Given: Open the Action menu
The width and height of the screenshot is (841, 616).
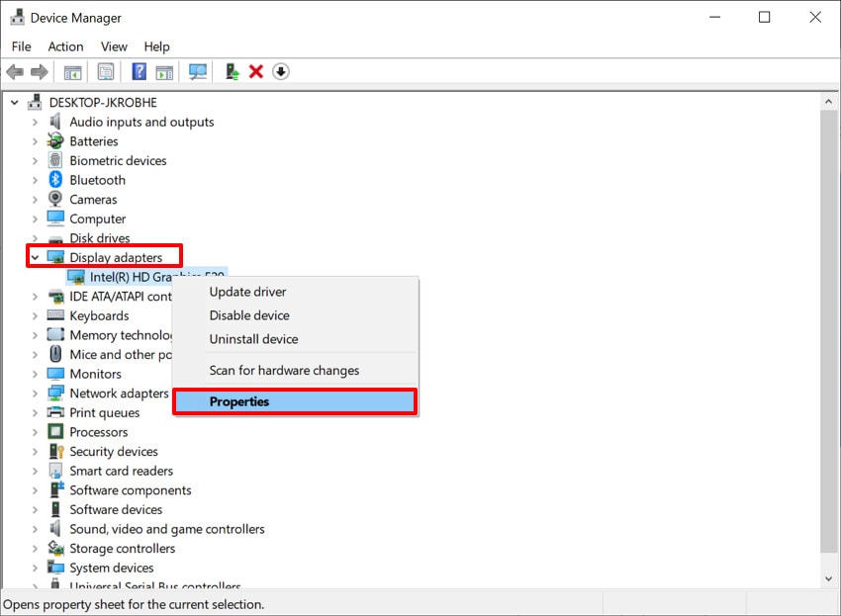Looking at the screenshot, I should click(65, 46).
